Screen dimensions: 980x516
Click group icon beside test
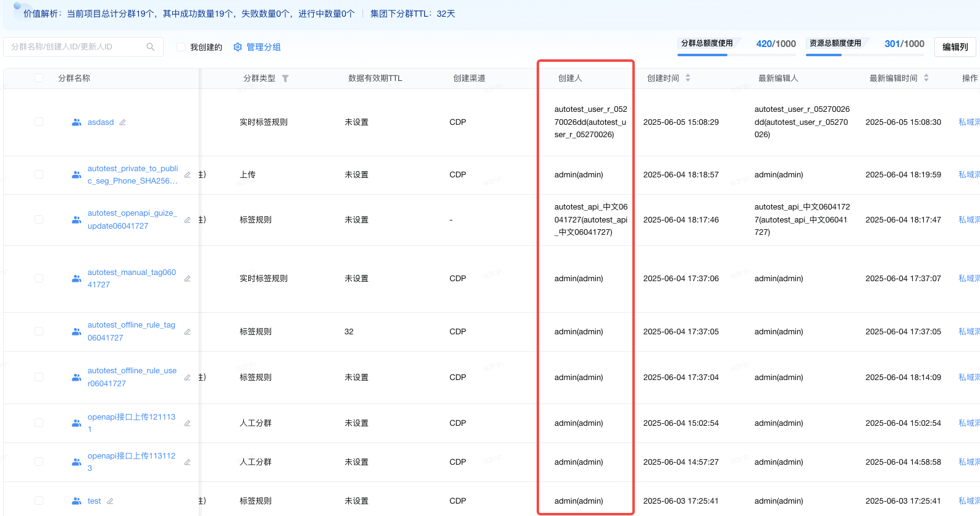77,501
